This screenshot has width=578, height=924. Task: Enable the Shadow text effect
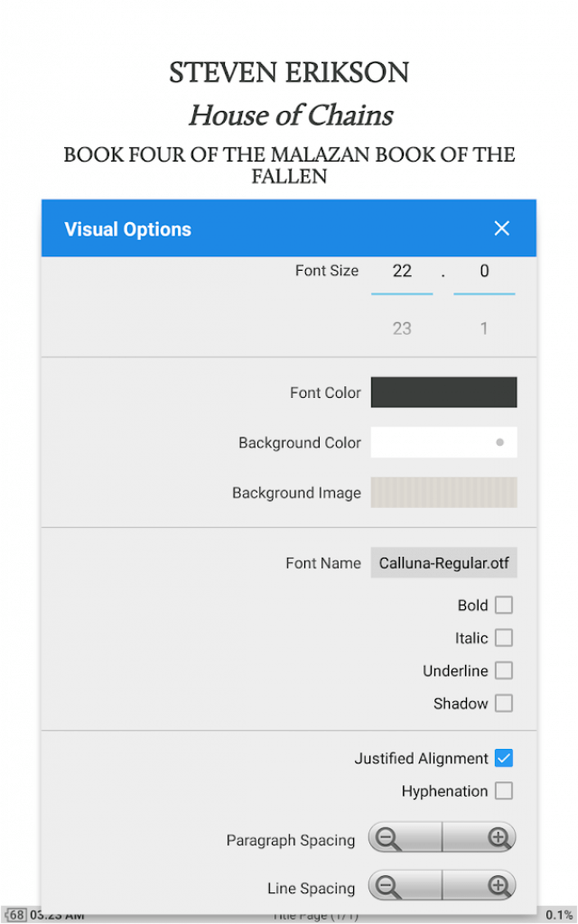point(504,702)
